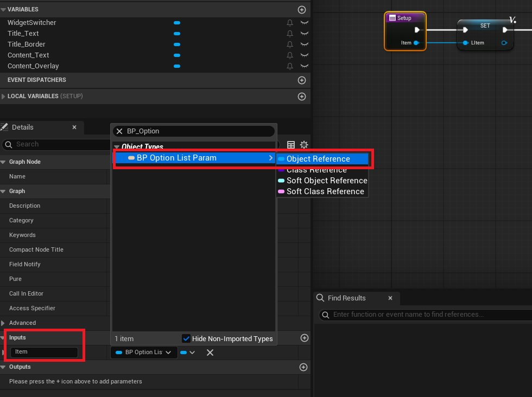Click the Item input name field
The height and width of the screenshot is (397, 532).
[44, 352]
